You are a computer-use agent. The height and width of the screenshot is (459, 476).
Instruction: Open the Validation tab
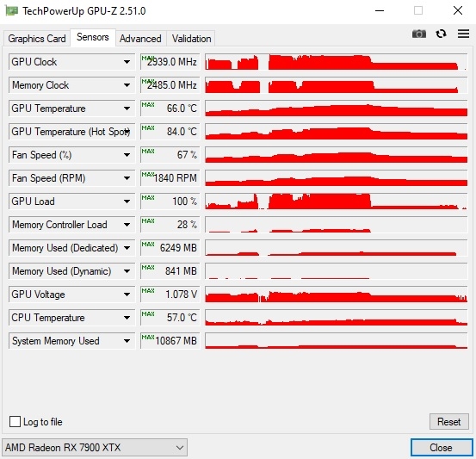pyautogui.click(x=191, y=39)
